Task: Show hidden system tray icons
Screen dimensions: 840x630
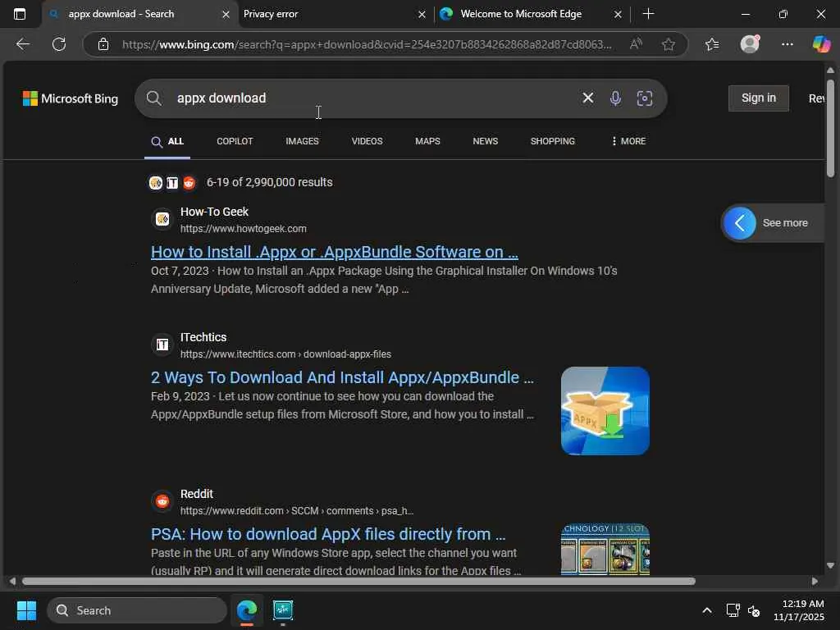Action: pyautogui.click(x=707, y=610)
